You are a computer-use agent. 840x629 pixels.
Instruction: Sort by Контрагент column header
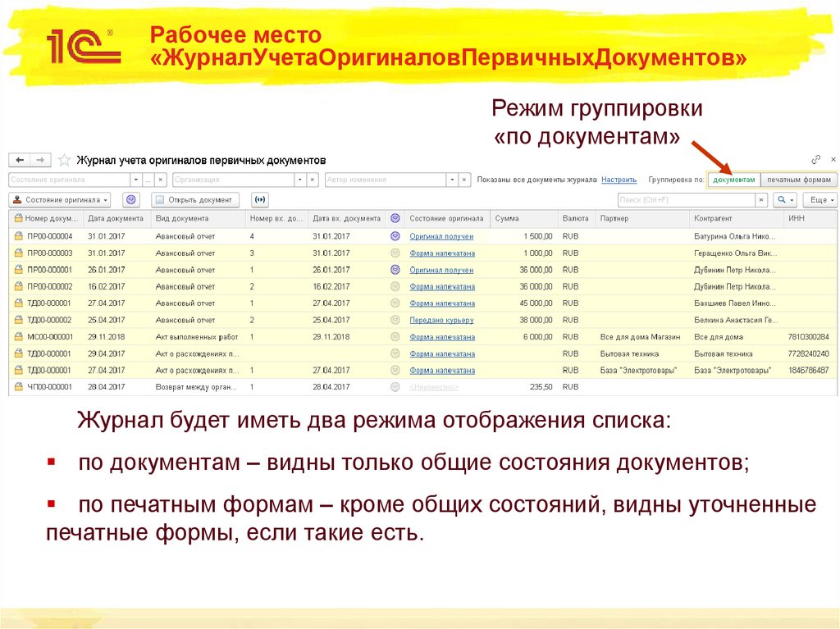point(736,218)
